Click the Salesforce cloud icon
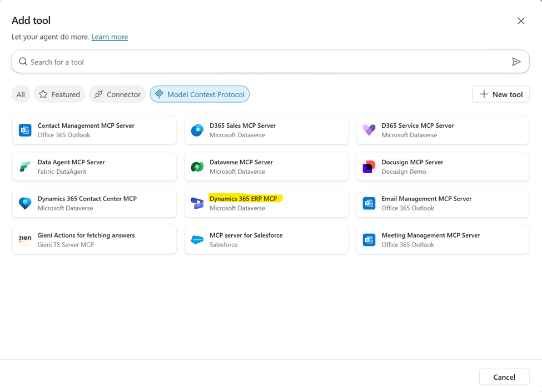 click(x=197, y=240)
